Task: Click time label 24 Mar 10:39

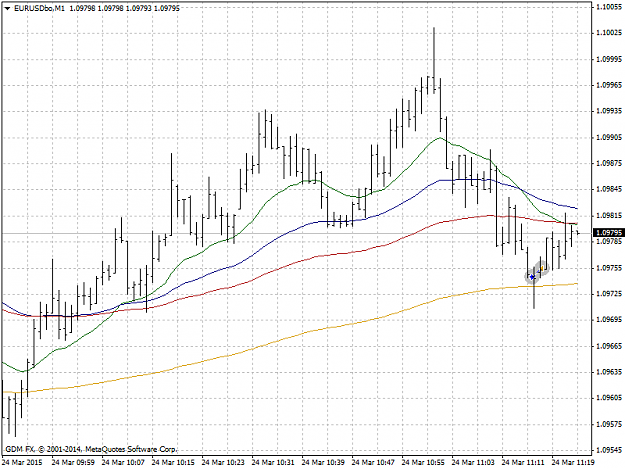Action: click(x=323, y=462)
